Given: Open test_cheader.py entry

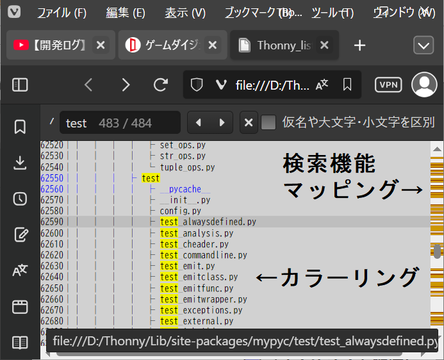Looking at the screenshot, I should 194,244.
